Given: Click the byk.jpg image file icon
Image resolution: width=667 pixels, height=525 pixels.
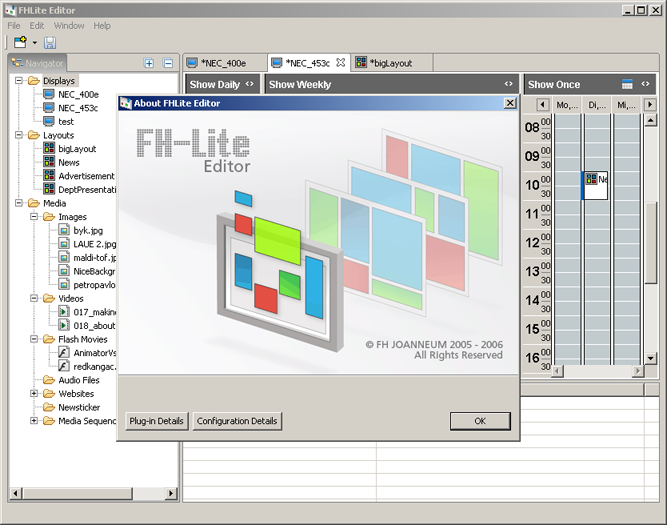Looking at the screenshot, I should point(64,230).
